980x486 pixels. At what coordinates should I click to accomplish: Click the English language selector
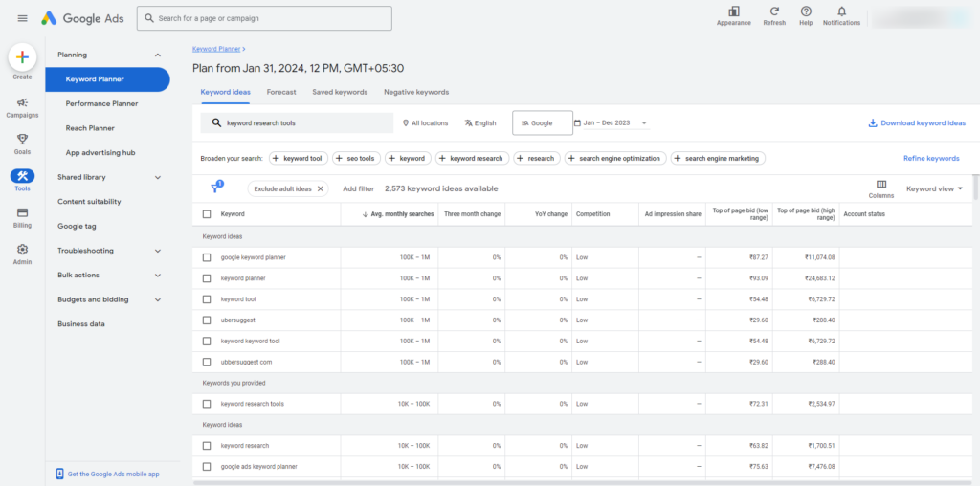tap(480, 123)
